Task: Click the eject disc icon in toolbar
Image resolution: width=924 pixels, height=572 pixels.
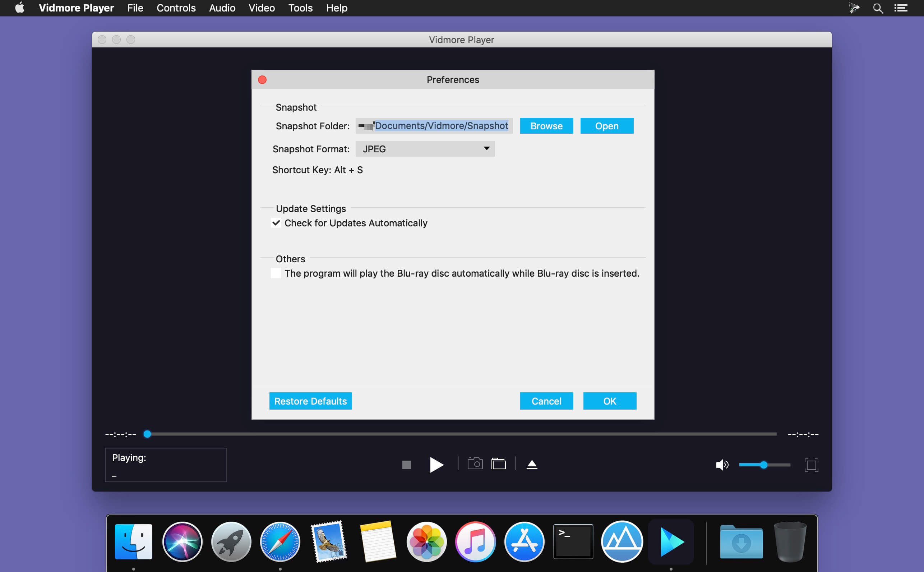Action: pos(531,465)
